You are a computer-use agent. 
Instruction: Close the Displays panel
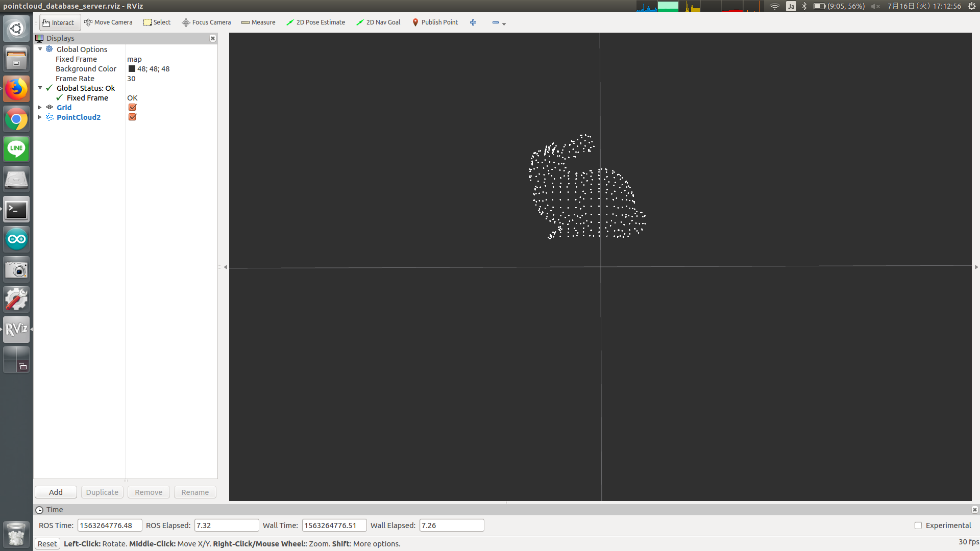(x=213, y=38)
